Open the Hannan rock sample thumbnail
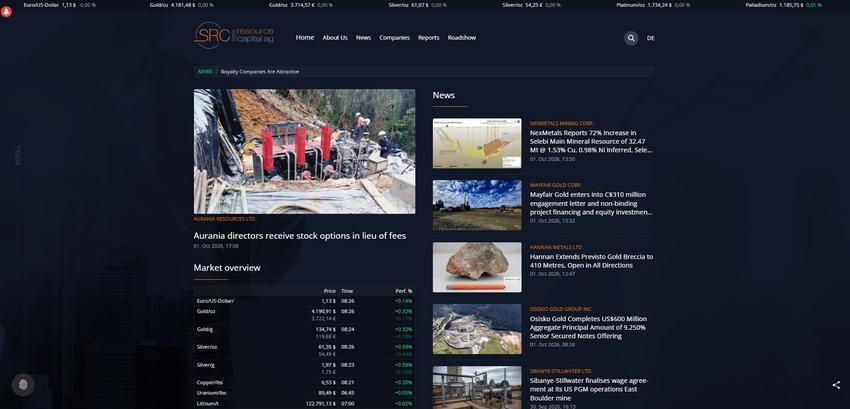The width and height of the screenshot is (850, 409). (x=477, y=267)
